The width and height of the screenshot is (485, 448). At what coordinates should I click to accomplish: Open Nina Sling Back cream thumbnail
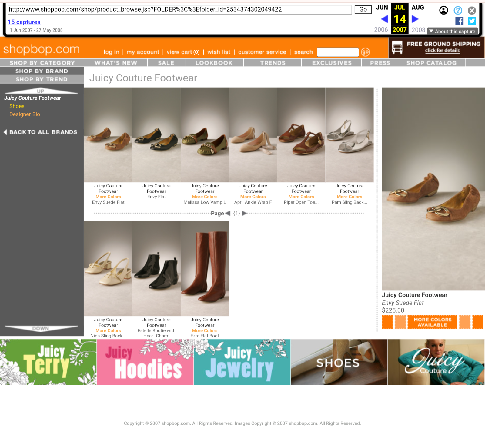point(108,269)
